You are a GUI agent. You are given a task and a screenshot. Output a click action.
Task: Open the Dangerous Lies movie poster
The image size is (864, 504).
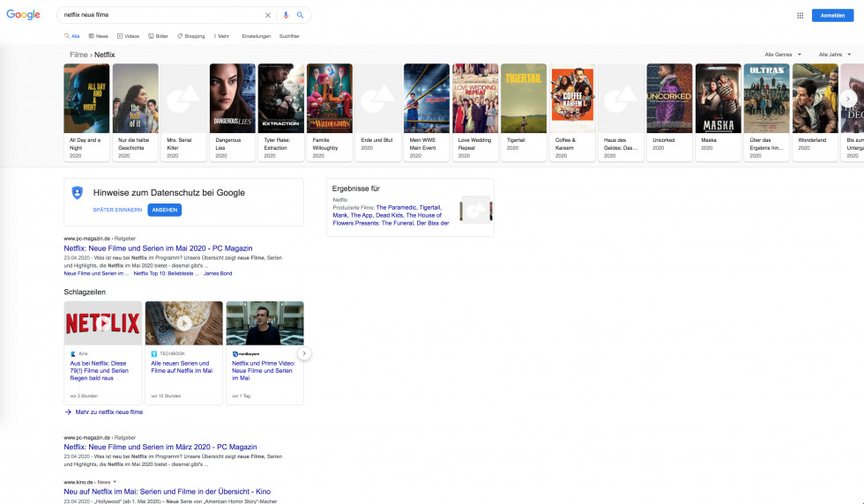pos(232,98)
